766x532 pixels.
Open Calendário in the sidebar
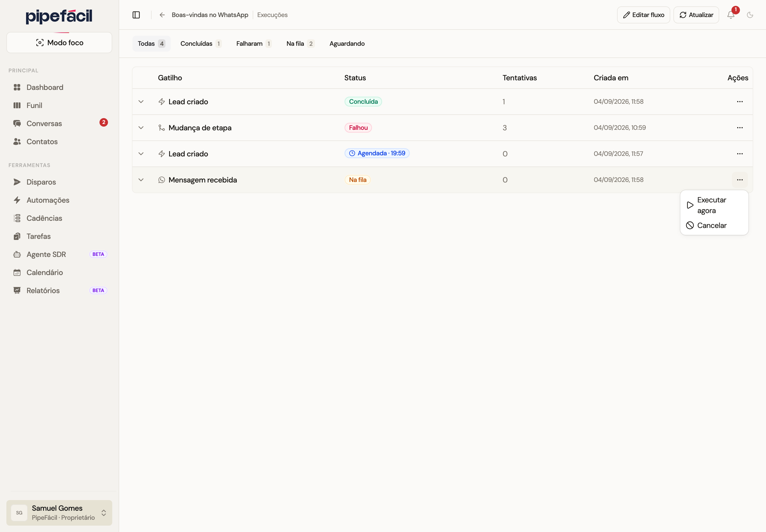point(59,272)
